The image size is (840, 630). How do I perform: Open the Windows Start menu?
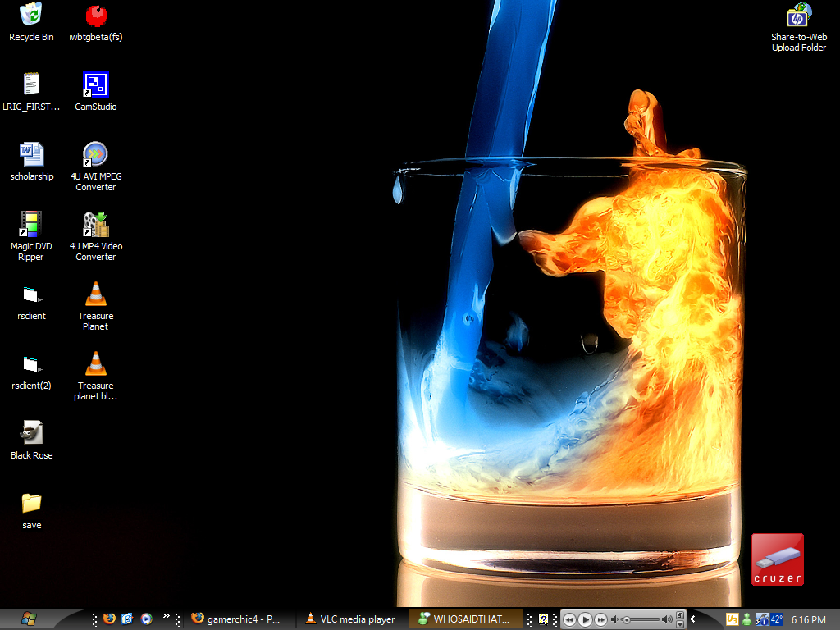[x=30, y=619]
